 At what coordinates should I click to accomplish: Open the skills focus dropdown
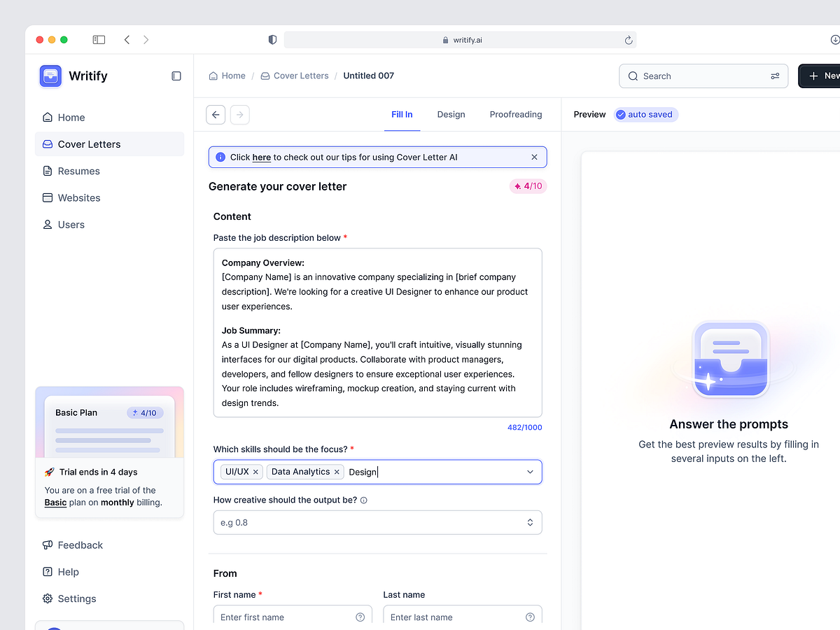[x=530, y=472]
